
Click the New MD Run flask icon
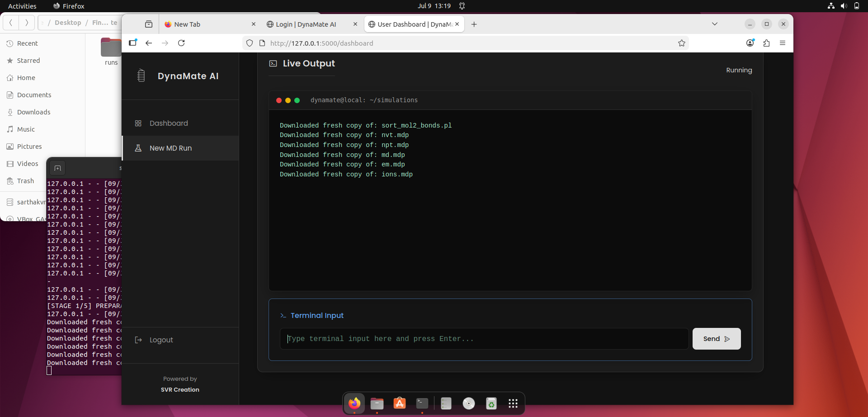pos(138,148)
